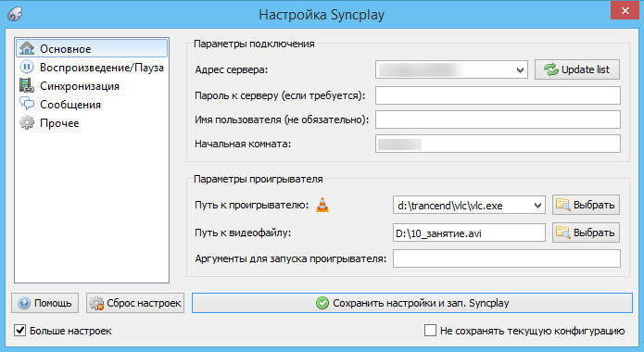Click the video file path field
The height and width of the screenshot is (352, 644).
point(469,233)
